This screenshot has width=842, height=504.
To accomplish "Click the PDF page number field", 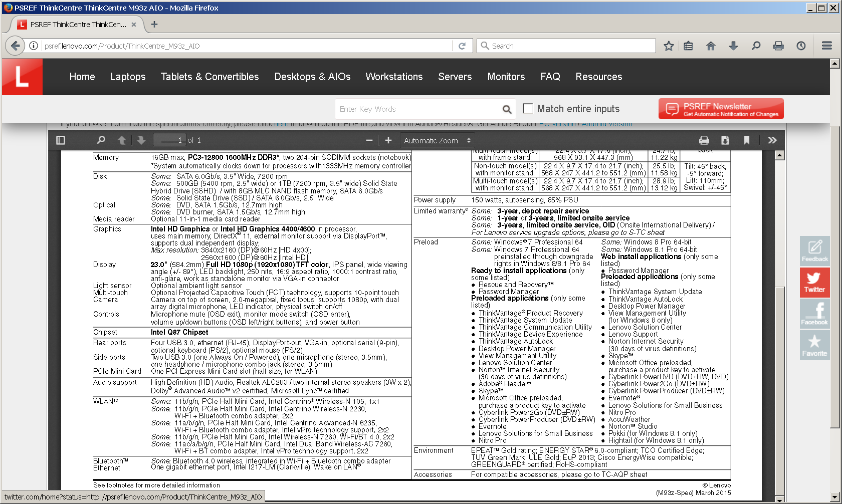I will pyautogui.click(x=169, y=140).
